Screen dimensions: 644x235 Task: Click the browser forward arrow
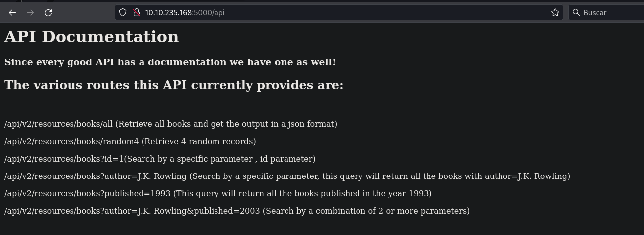click(30, 13)
